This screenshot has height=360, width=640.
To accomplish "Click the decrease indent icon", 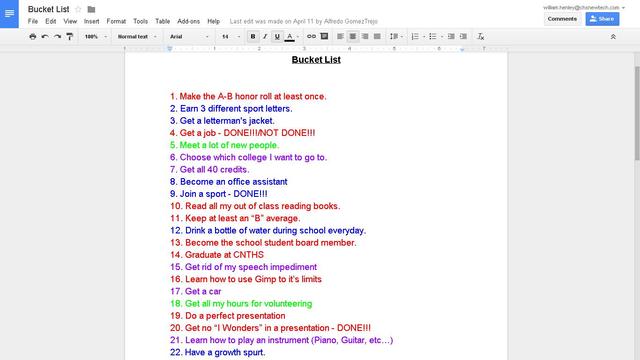I will 451,37.
